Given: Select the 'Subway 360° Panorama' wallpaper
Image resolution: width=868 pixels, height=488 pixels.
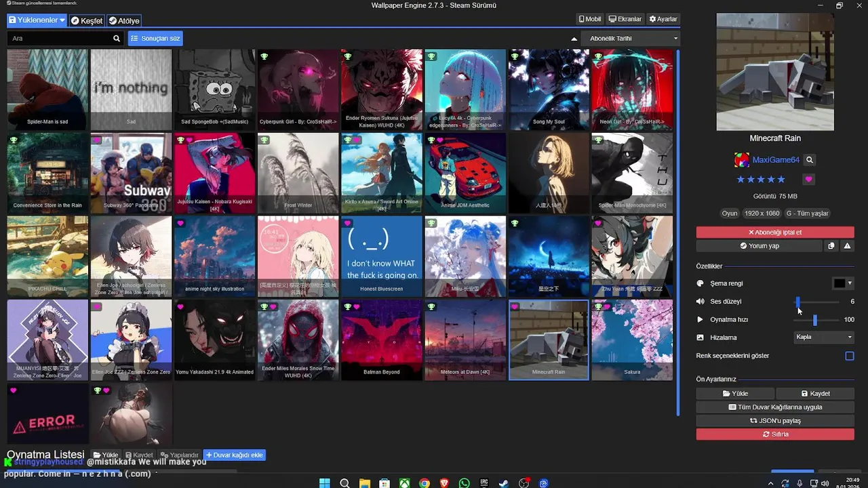Looking at the screenshot, I should (131, 173).
